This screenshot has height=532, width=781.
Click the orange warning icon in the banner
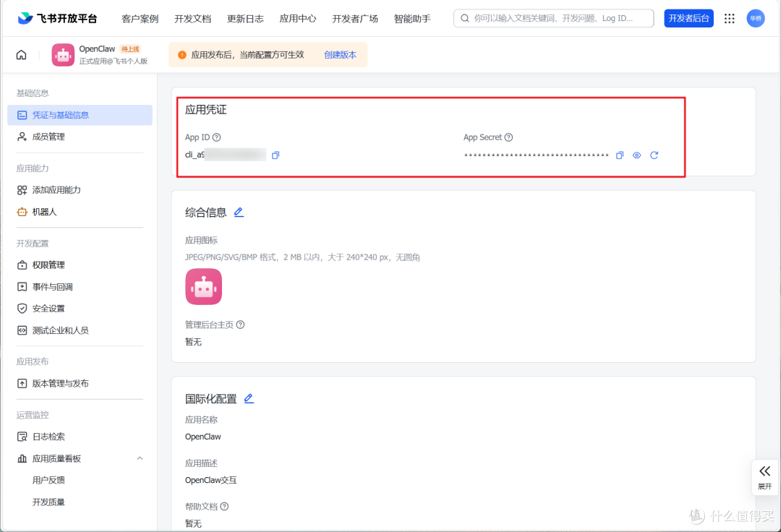182,55
